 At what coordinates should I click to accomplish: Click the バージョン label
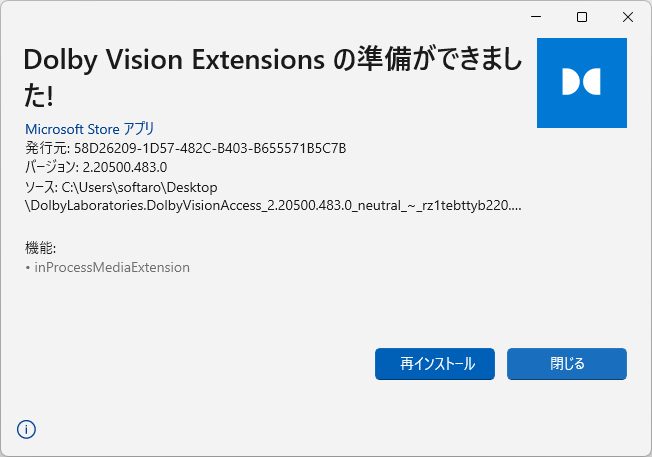[x=52, y=167]
